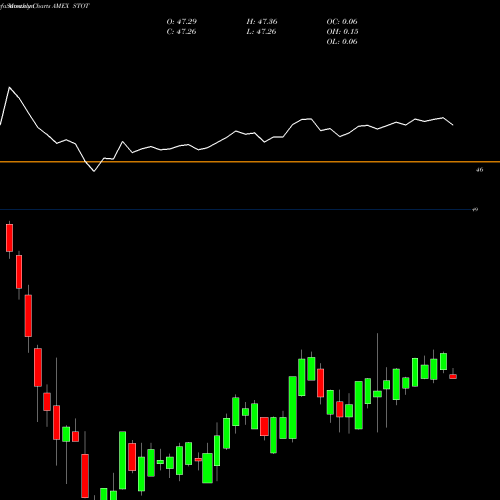Select the OH: 0.15 reading

pos(342,32)
